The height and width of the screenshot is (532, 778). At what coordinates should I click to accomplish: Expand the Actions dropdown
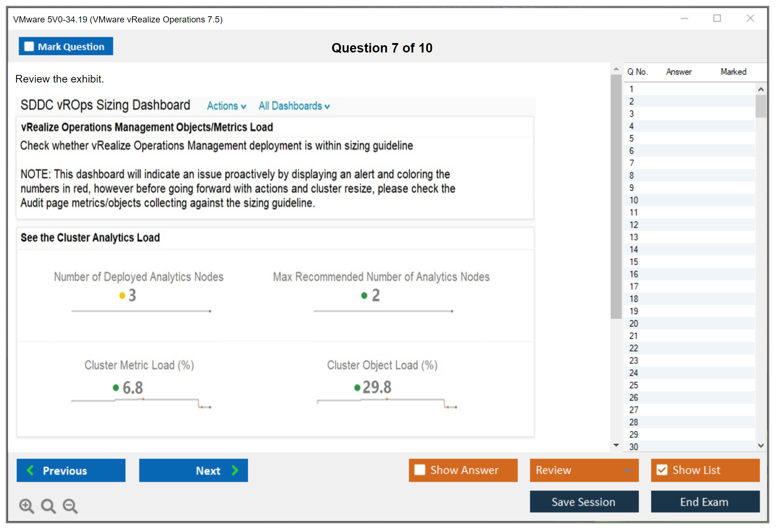click(227, 106)
